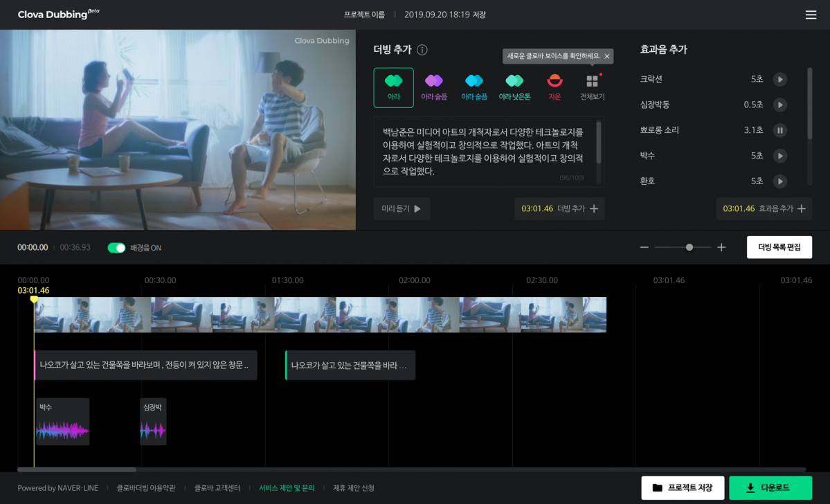Viewport: 830px width, 504px height.
Task: Dismiss the new Clova voice tooltip
Action: point(607,56)
